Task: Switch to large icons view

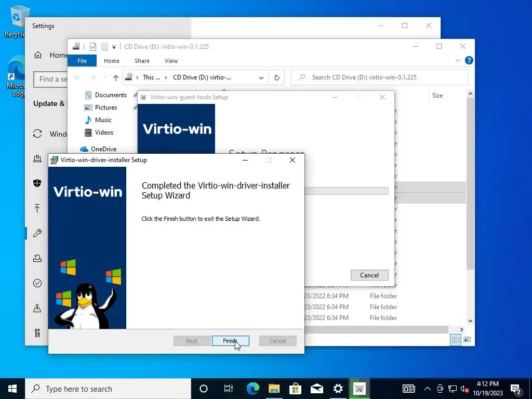Action: 467,340
